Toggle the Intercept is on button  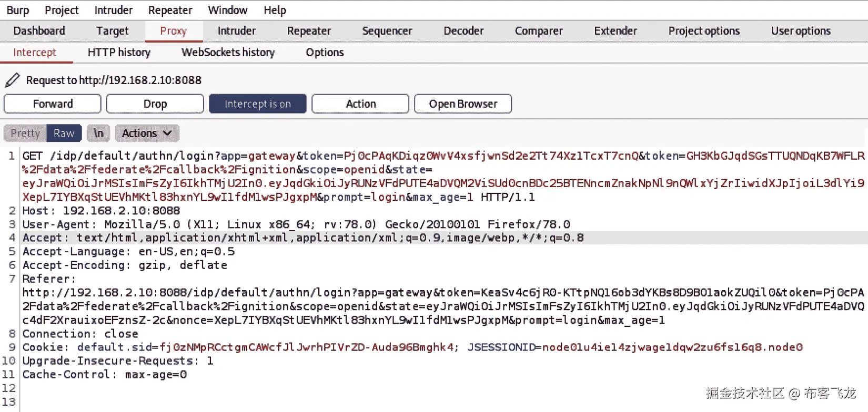pos(257,104)
